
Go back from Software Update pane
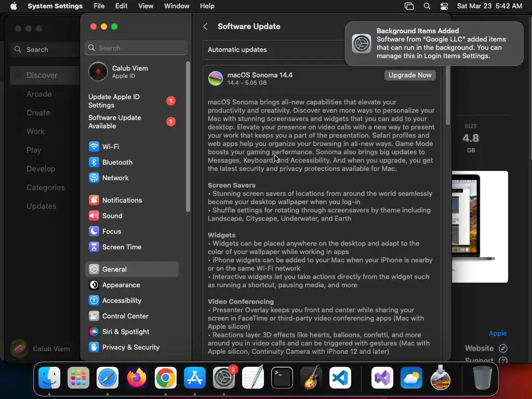[205, 26]
